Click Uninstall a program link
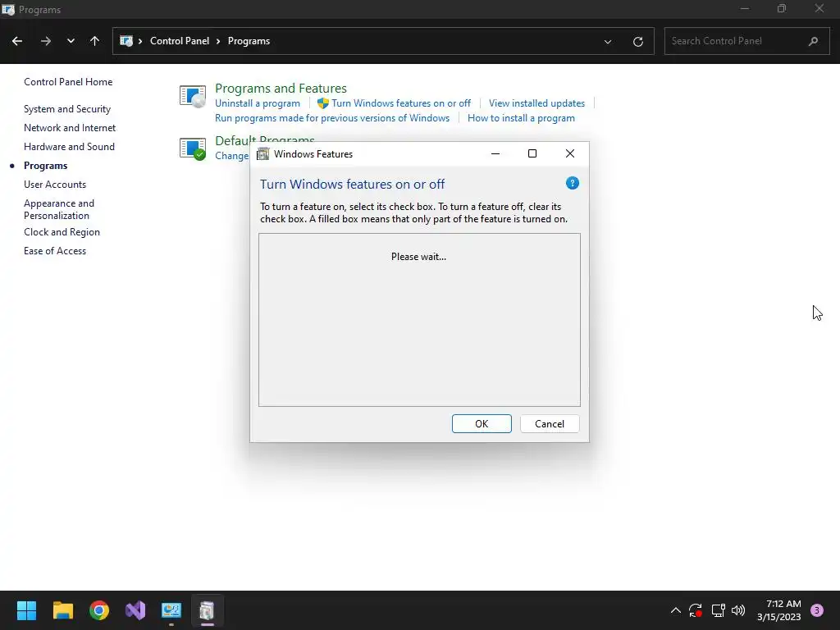 point(257,103)
